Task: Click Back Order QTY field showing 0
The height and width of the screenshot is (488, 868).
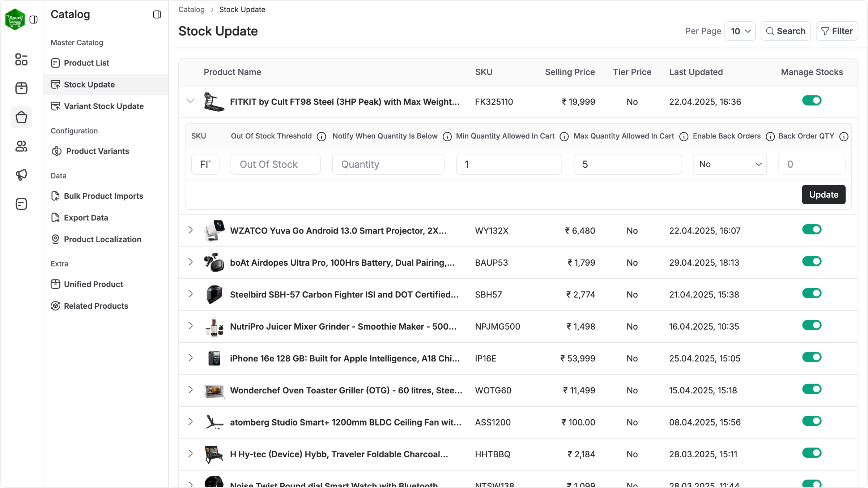Action: pos(812,164)
